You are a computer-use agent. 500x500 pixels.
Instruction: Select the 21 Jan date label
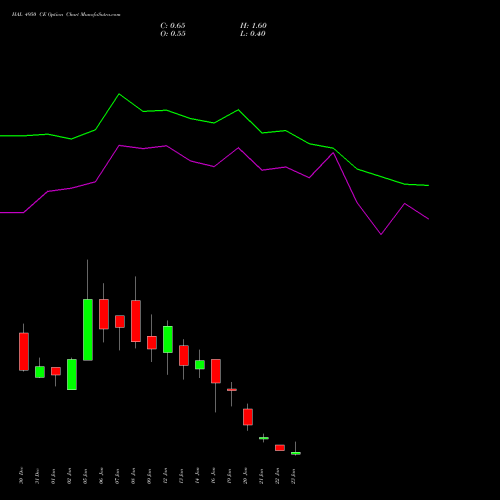[261, 476]
